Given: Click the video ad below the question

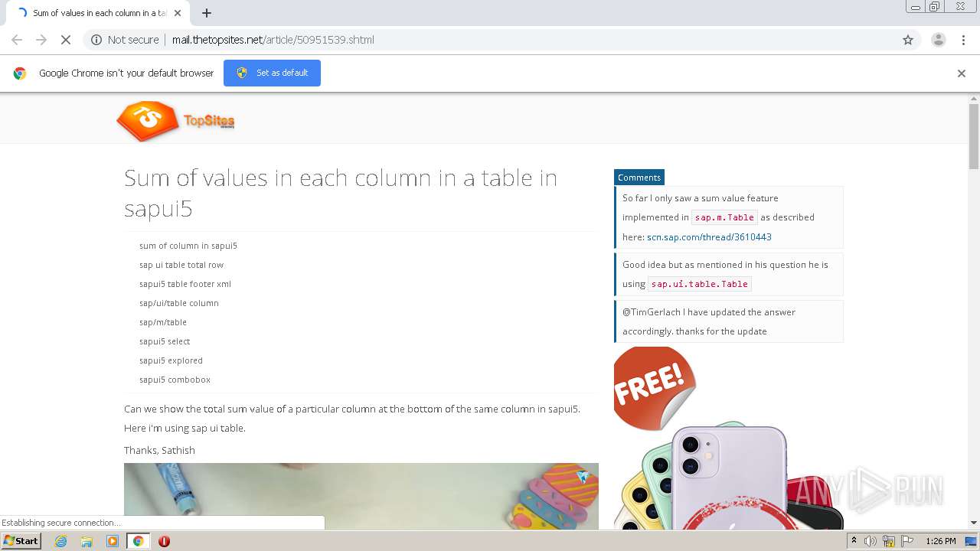Looking at the screenshot, I should click(x=361, y=496).
